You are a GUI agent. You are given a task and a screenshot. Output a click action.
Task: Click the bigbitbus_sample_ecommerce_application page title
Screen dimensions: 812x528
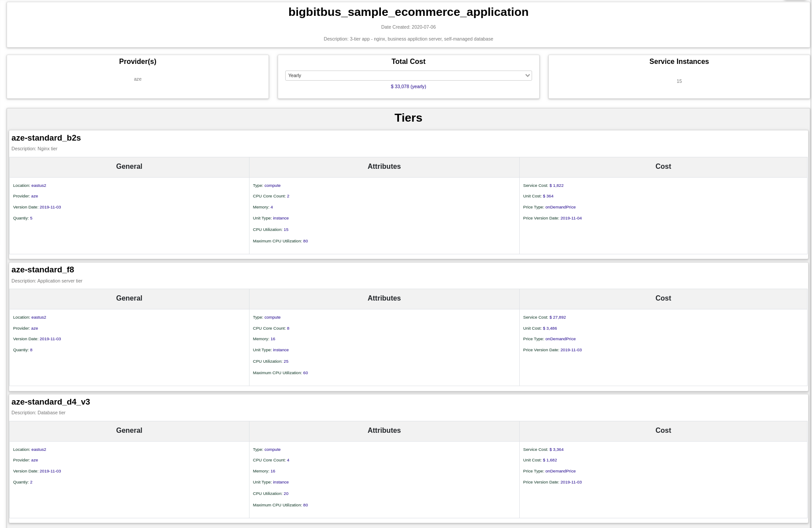pyautogui.click(x=408, y=12)
